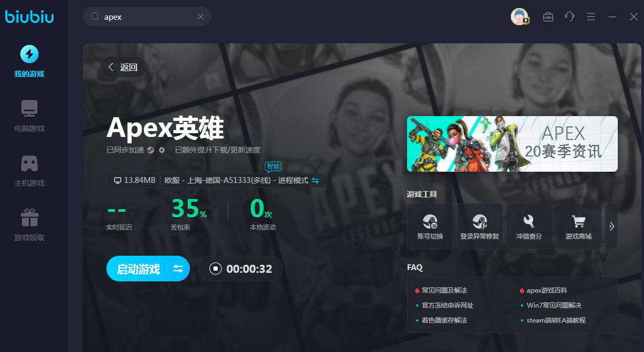Open the 登录异常修复 tool
Viewport: 644px width, 352px height.
[479, 226]
